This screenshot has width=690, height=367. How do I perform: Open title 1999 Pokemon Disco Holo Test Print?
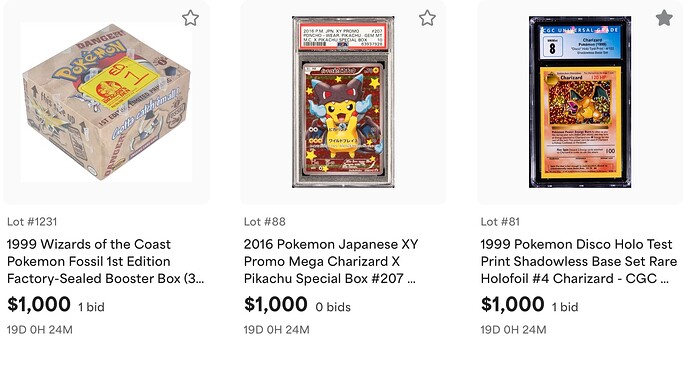pos(579,261)
